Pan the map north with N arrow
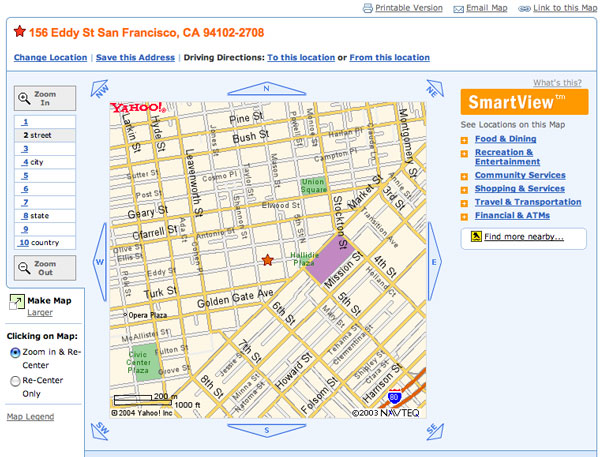The width and height of the screenshot is (600, 457). (x=267, y=89)
